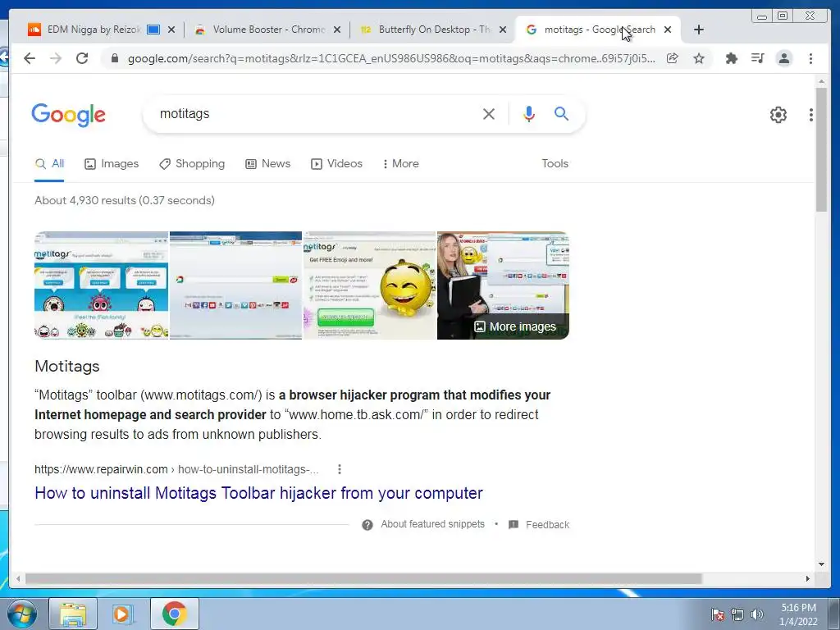Click the vertical scrollbar thumb
Screen dimensions: 840x630
(x=821, y=149)
